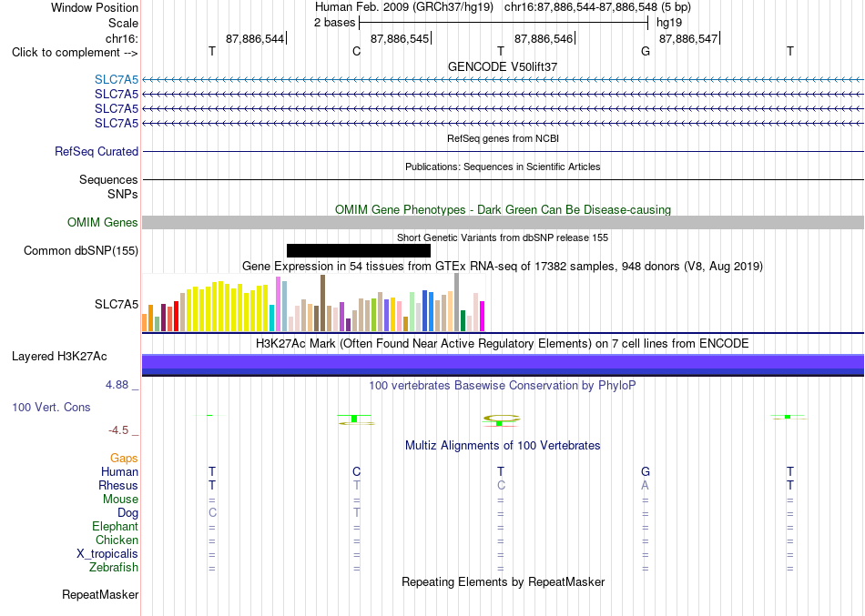Click the -4.5 lower conservation scale value
This screenshot has height=616, width=865.
coord(118,430)
